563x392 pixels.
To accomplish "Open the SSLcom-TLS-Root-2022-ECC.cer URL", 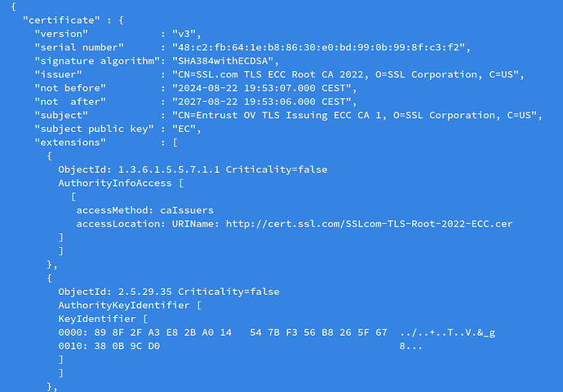I will [369, 224].
